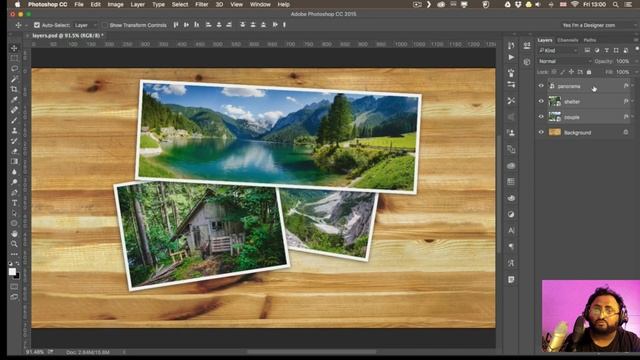Open the macOS Spotlight search icon
Screen dimensions: 640x360
pyautogui.click(x=615, y=4)
